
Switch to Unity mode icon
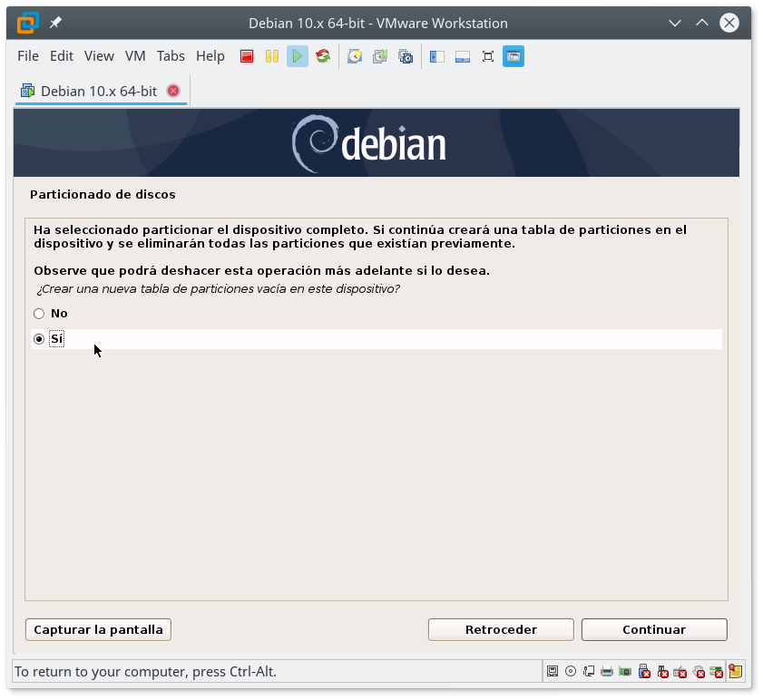point(514,56)
